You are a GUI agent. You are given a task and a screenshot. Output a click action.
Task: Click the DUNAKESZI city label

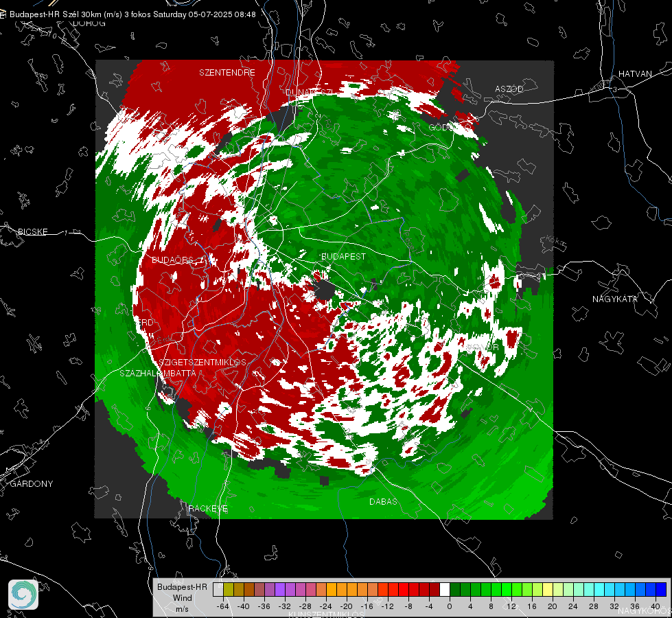coord(309,92)
